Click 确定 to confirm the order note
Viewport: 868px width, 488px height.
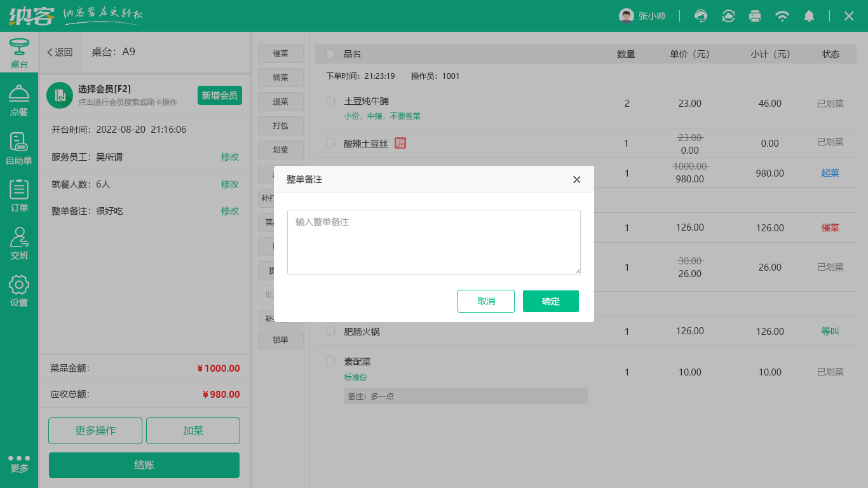tap(550, 301)
